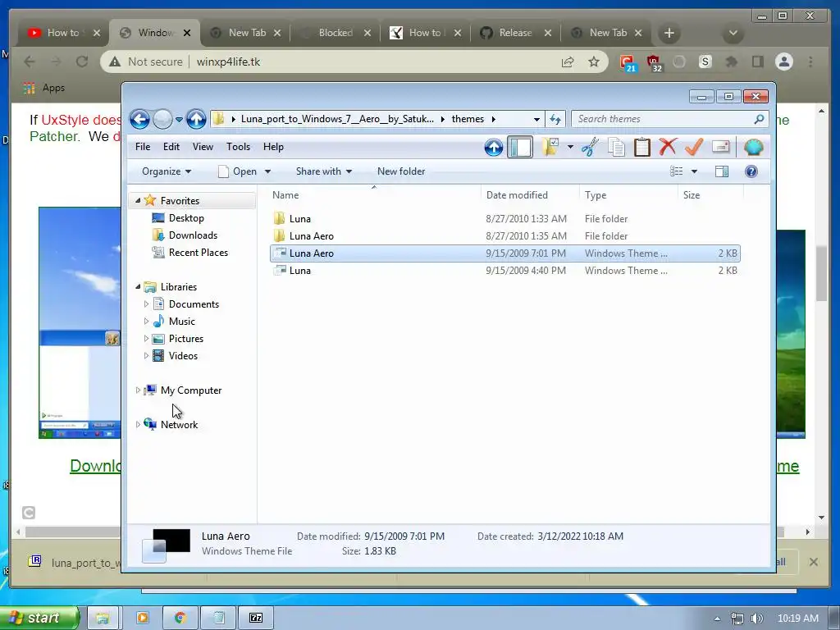Open the Tools menu

tap(238, 147)
